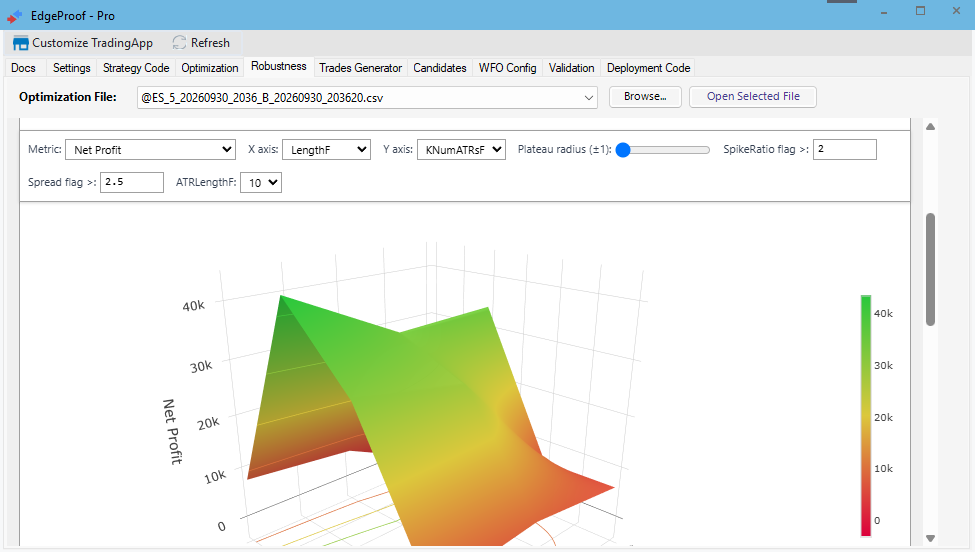
Task: Click the 40k label on the color scale
Action: (x=883, y=313)
